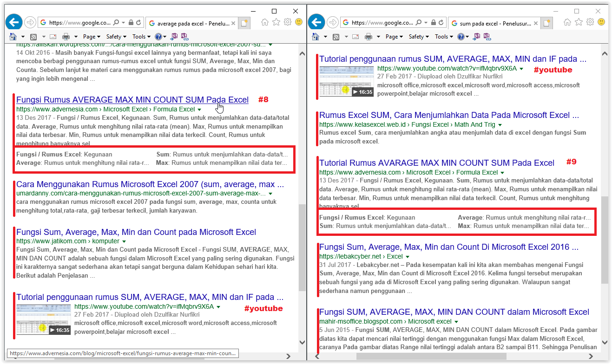Refresh the page in the right browser window
The image size is (612, 364).
(441, 22)
